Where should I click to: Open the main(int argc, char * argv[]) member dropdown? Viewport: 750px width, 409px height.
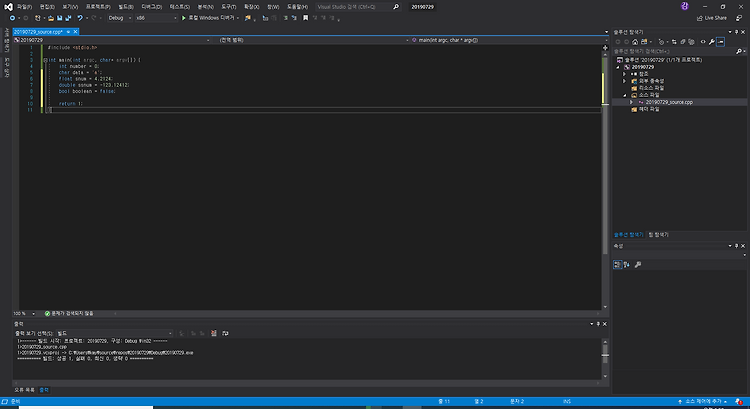510,40
